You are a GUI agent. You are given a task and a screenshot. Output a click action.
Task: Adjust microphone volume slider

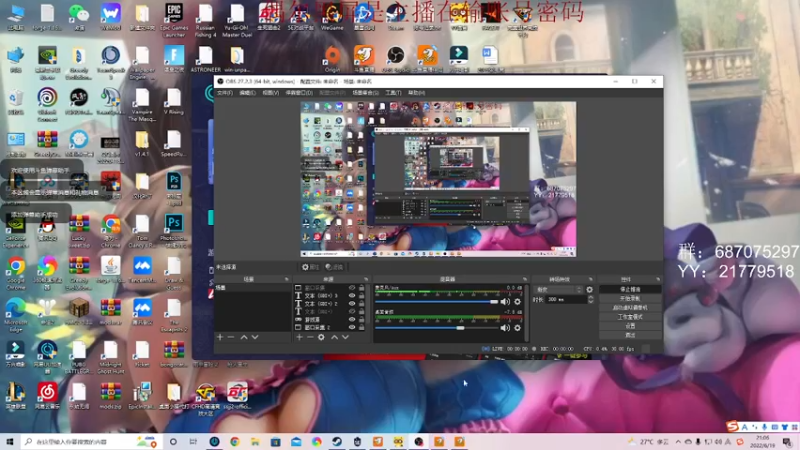(x=436, y=302)
